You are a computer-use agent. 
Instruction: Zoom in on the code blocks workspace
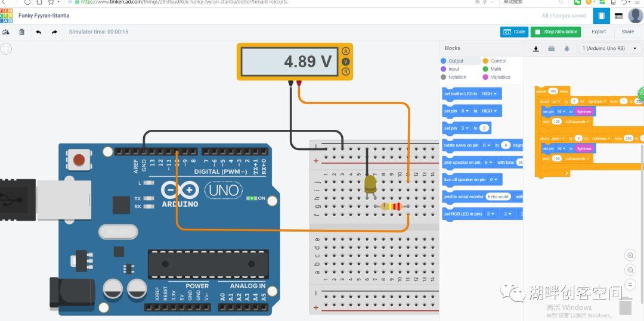tap(630, 255)
